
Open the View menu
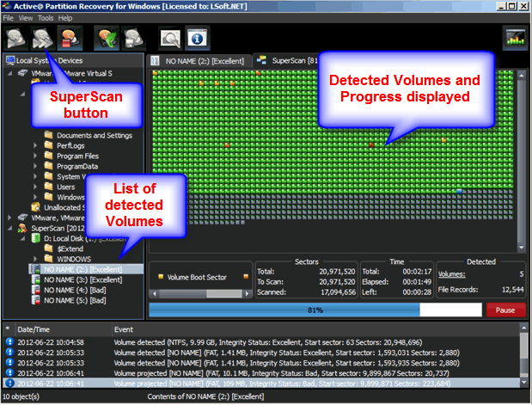[28, 17]
